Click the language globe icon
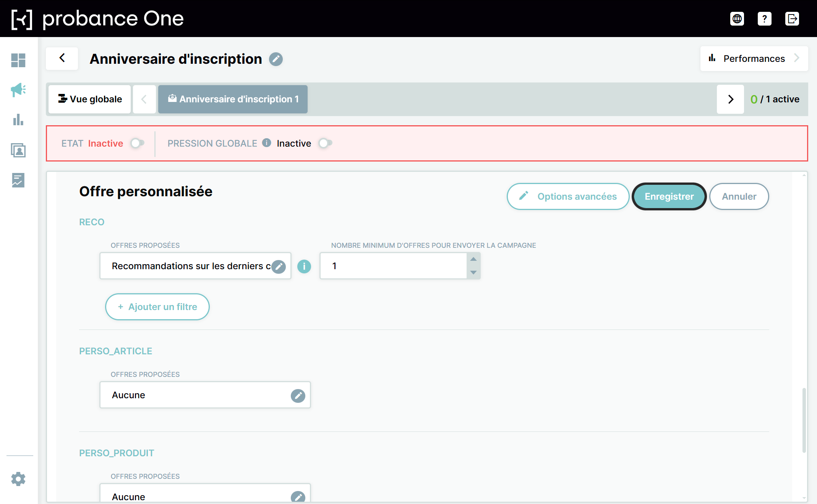The height and width of the screenshot is (504, 817). (x=737, y=19)
